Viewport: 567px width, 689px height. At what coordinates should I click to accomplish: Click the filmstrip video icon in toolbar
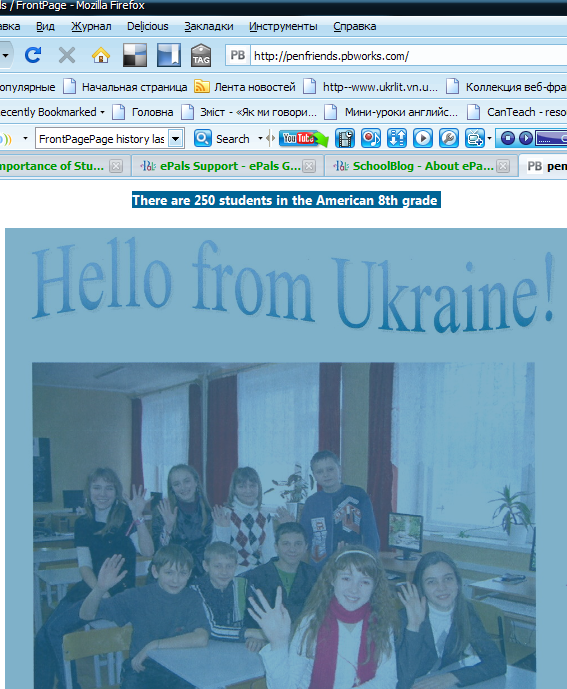pyautogui.click(x=345, y=139)
